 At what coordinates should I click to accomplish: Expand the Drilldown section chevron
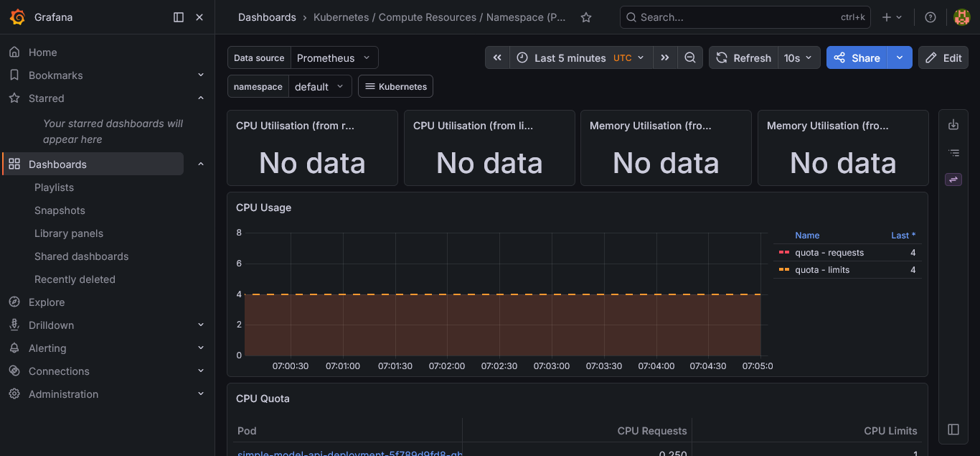tap(201, 325)
